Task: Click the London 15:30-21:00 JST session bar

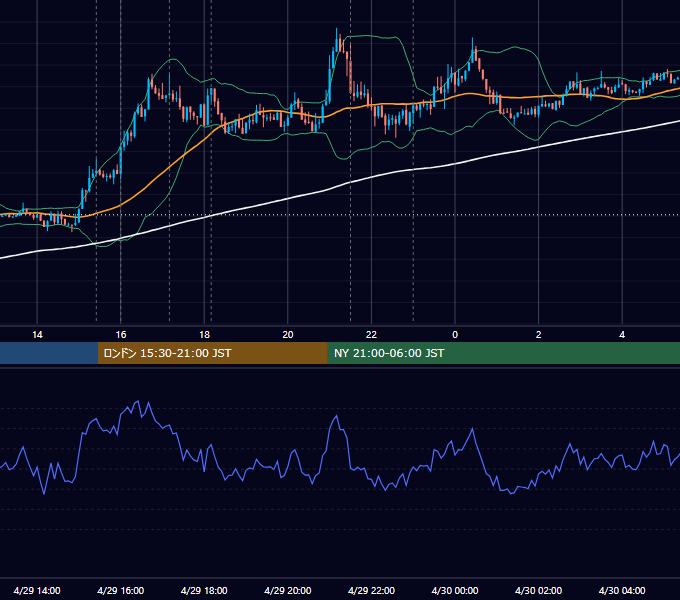Action: click(x=212, y=353)
